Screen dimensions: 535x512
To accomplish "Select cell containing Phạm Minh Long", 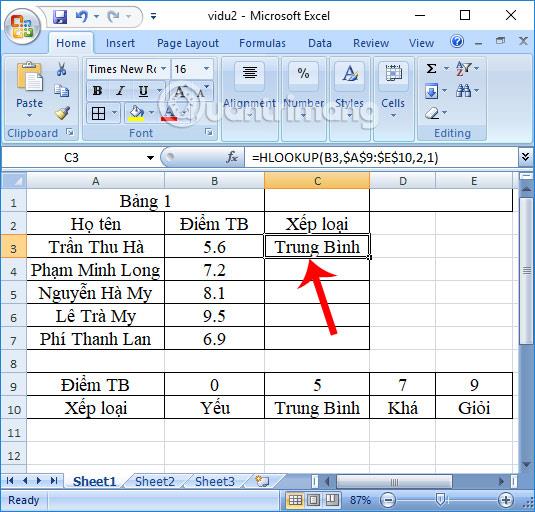I will click(96, 270).
